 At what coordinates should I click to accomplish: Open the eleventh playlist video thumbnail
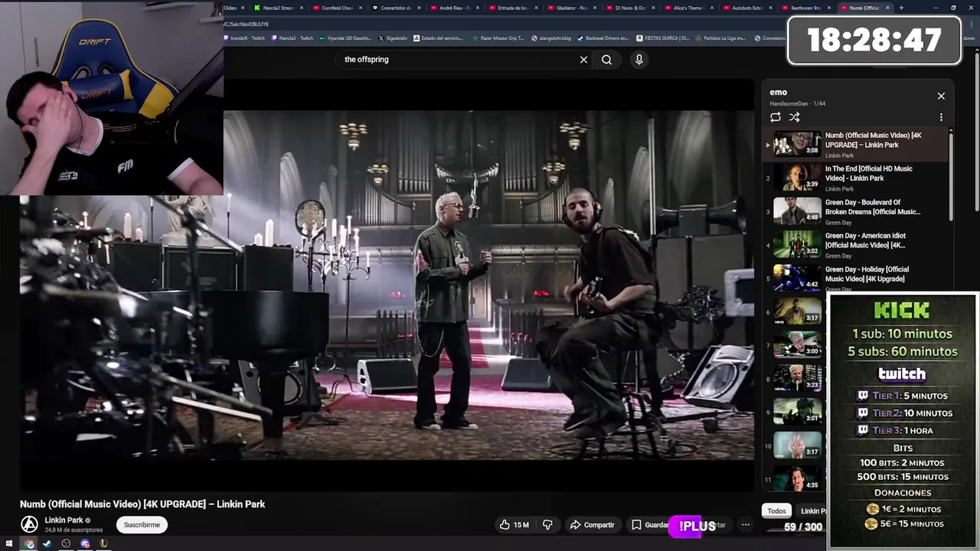[797, 479]
